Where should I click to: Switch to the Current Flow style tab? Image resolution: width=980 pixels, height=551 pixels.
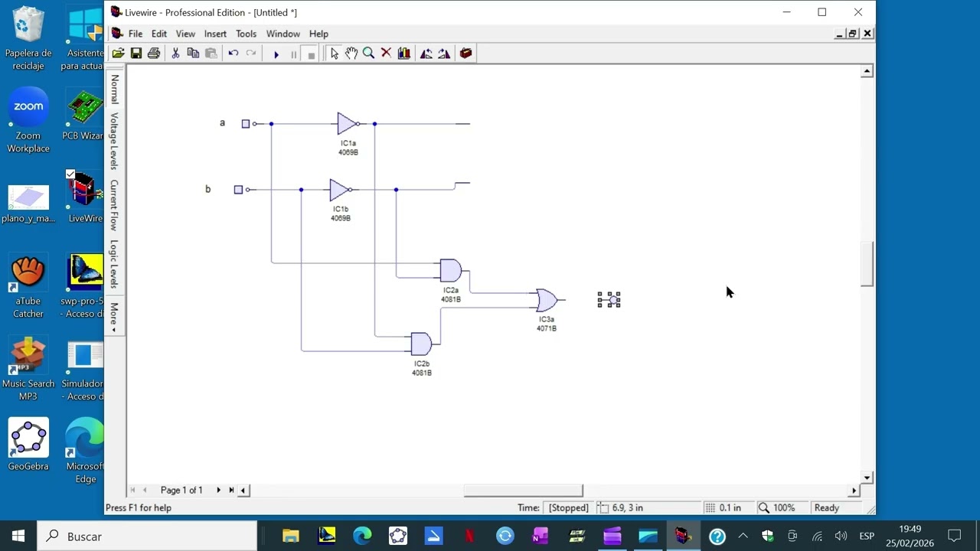tap(114, 205)
